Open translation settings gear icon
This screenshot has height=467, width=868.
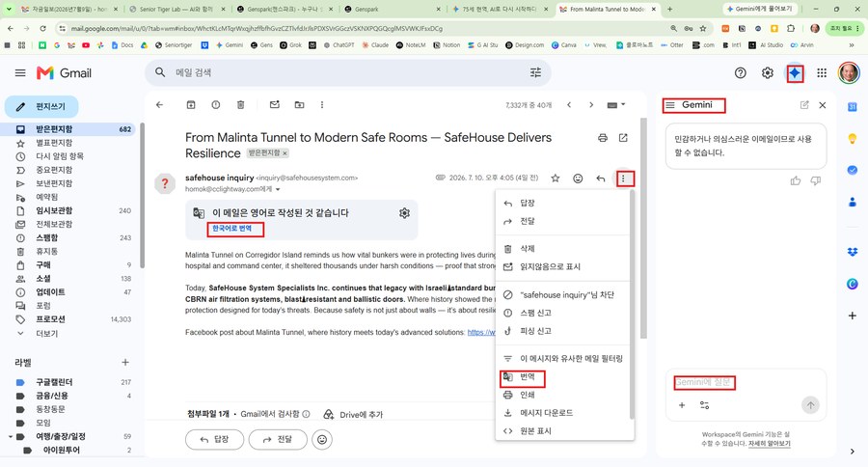(405, 213)
